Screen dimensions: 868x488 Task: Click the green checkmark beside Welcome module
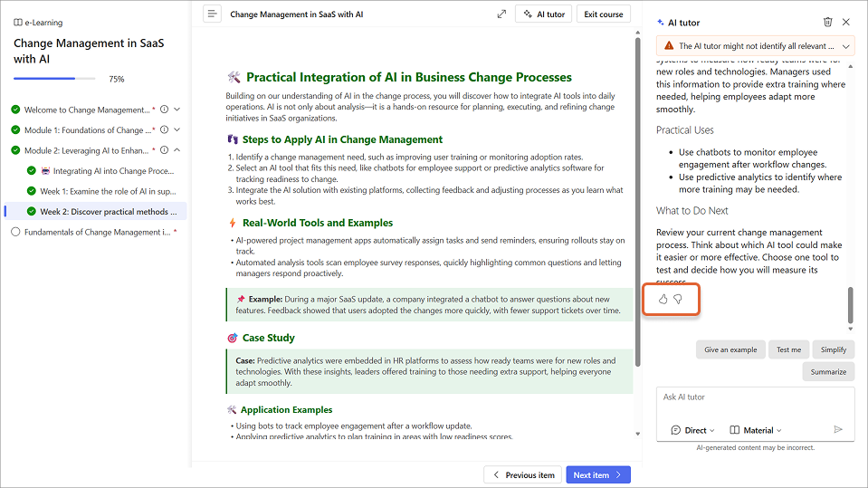click(15, 110)
